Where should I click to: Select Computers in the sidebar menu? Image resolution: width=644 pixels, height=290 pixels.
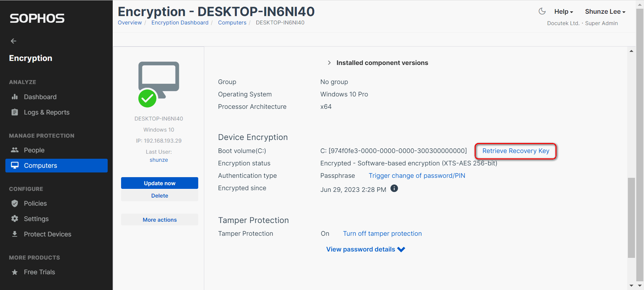[x=56, y=165]
